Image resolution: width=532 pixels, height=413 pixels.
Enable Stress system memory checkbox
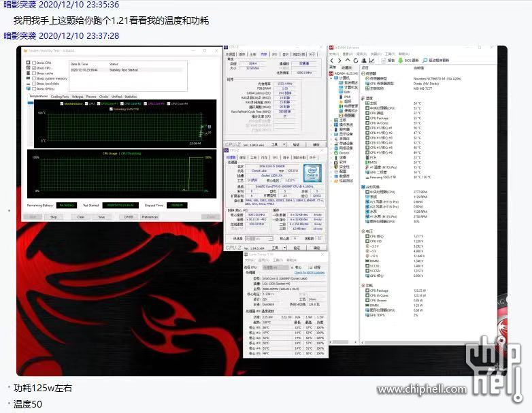[34, 78]
